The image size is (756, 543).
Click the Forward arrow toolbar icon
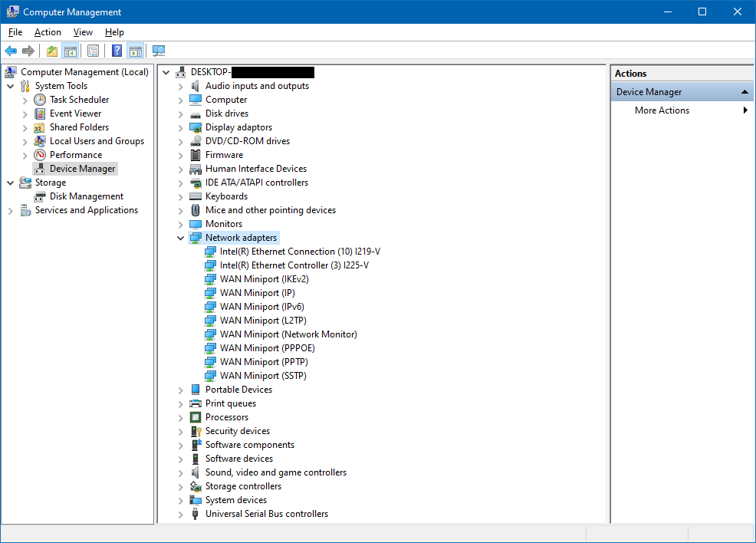coord(28,51)
